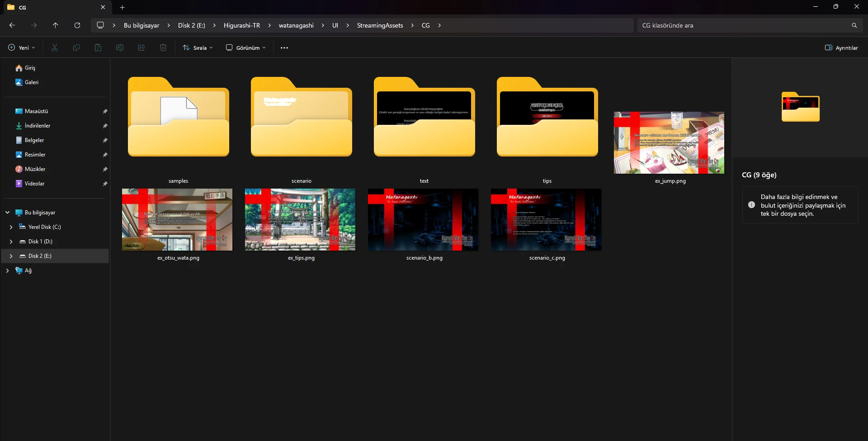Open Videolar in the sidebar

[x=34, y=184]
